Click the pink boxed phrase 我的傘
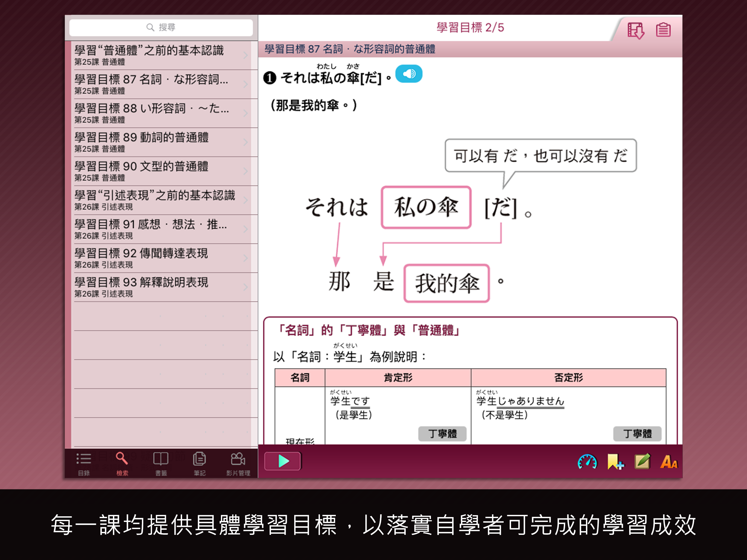Viewport: 747px width, 560px height. point(447,283)
